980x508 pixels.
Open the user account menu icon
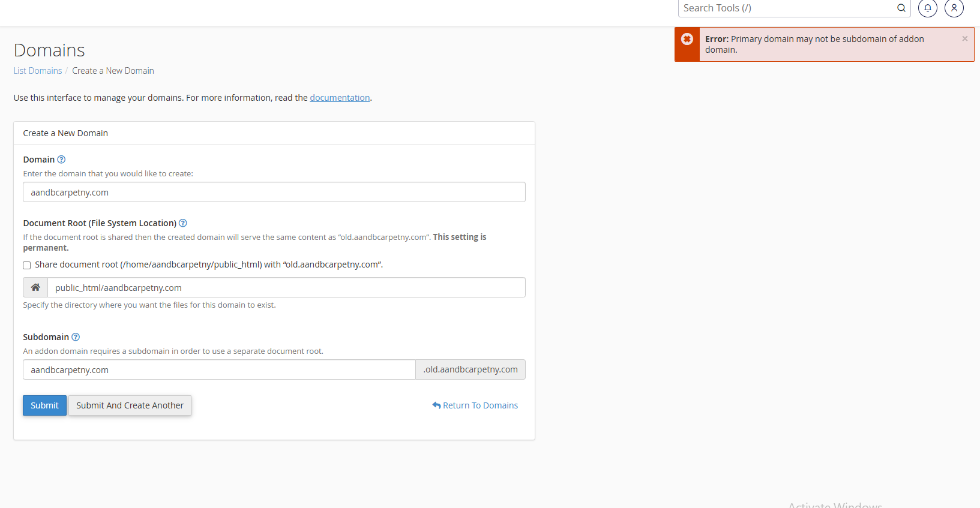[954, 8]
